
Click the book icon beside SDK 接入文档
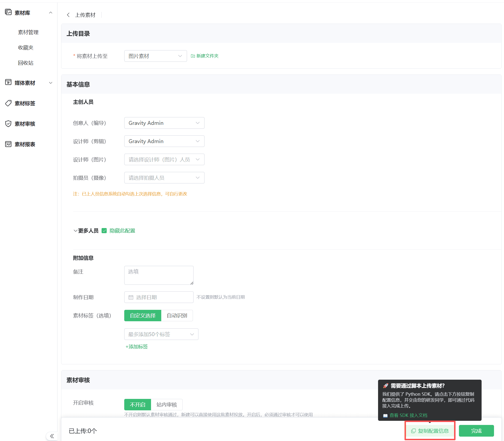[x=385, y=415]
